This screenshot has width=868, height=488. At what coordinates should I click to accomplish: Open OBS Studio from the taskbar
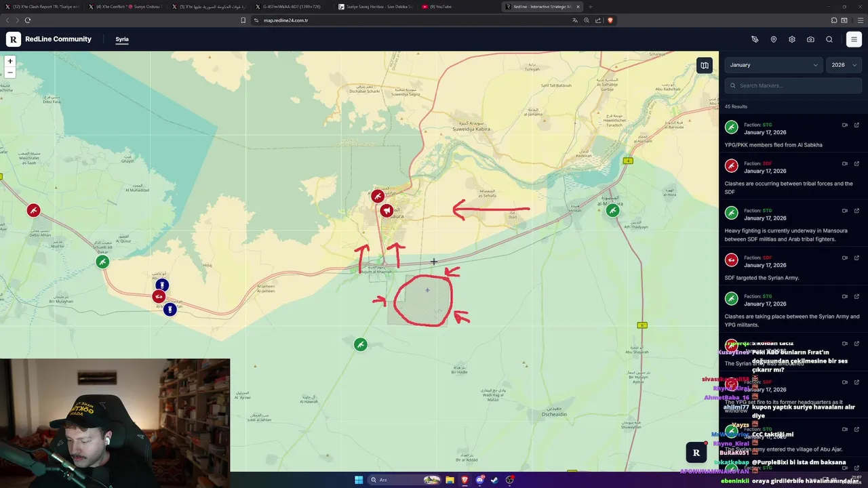click(510, 480)
